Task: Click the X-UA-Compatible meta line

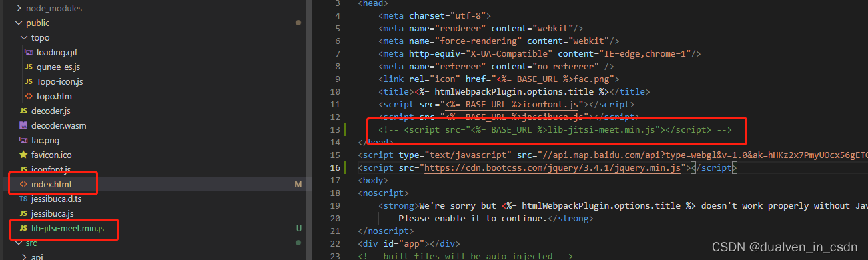Action: [539, 53]
